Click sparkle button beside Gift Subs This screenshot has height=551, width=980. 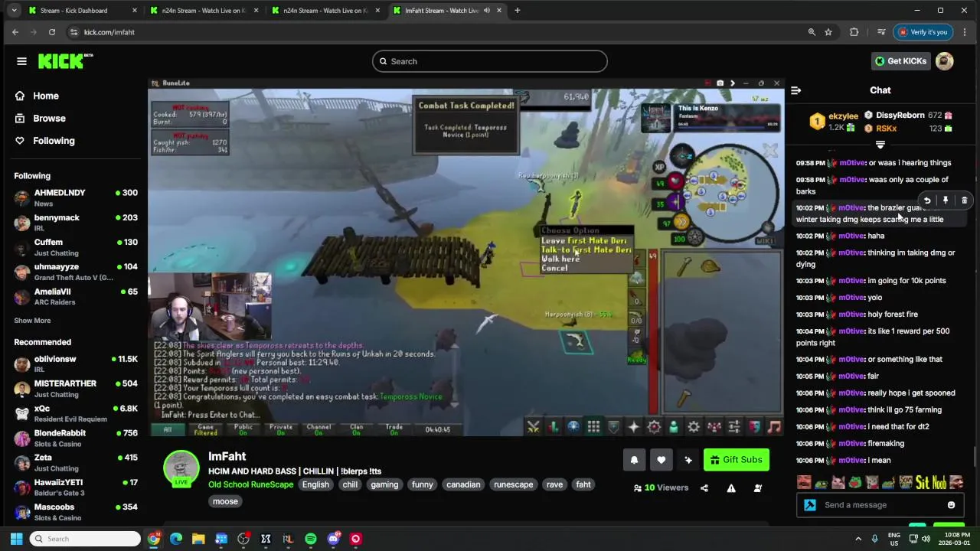coord(688,460)
